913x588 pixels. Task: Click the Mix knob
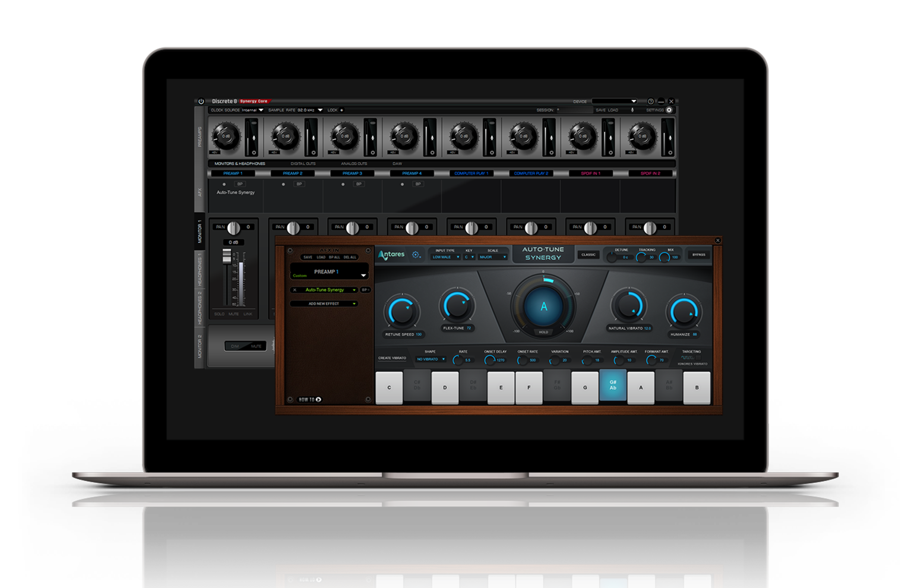(x=664, y=258)
